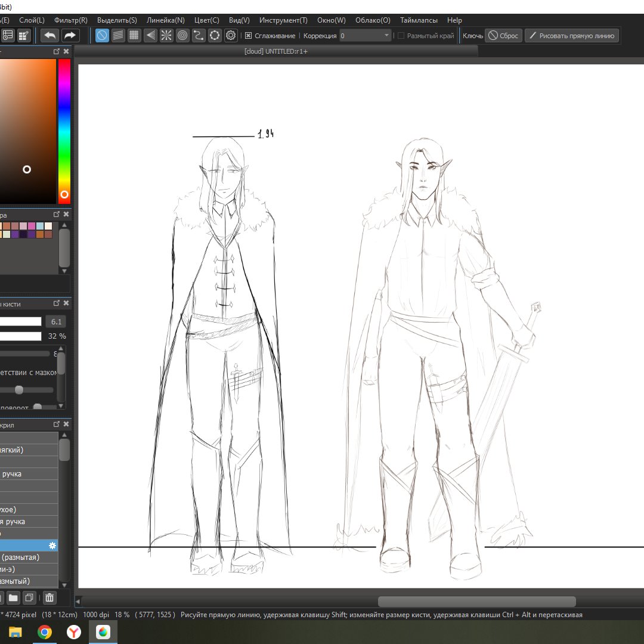This screenshot has height=644, width=644.
Task: Open the Таймлапсы menu
Action: point(419,20)
